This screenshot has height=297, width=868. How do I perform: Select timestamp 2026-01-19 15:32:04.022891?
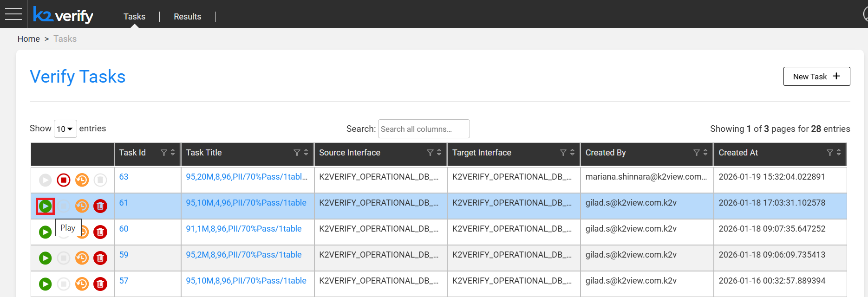(772, 177)
